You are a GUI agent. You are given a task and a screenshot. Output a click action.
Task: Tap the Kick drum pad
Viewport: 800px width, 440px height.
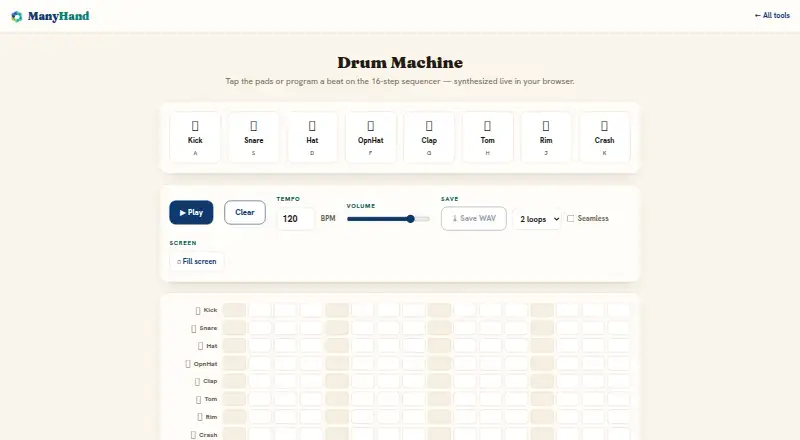tap(195, 137)
